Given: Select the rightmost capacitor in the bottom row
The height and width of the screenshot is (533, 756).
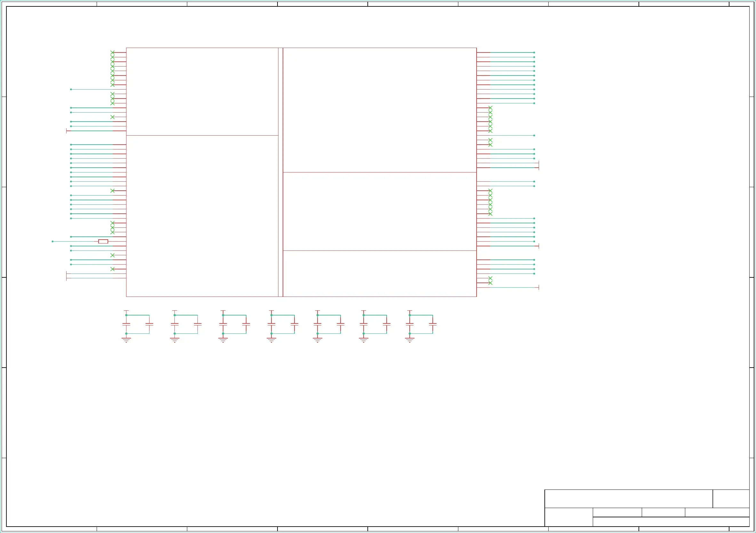Looking at the screenshot, I should click(433, 324).
